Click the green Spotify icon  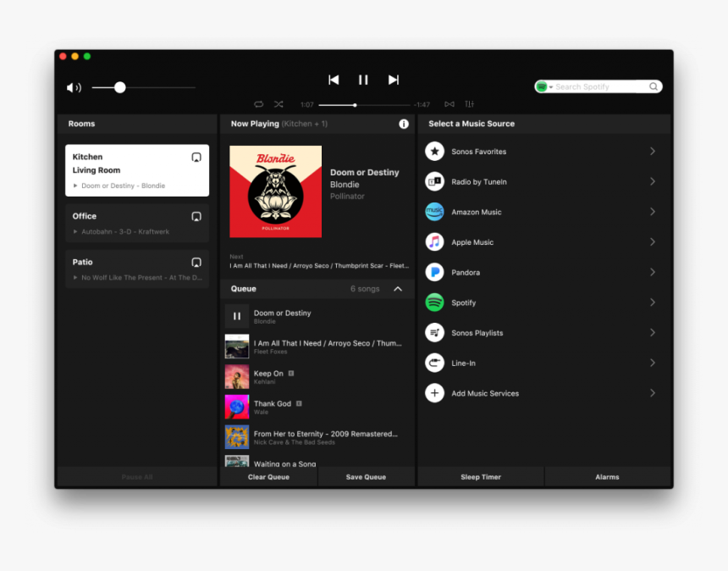click(434, 302)
